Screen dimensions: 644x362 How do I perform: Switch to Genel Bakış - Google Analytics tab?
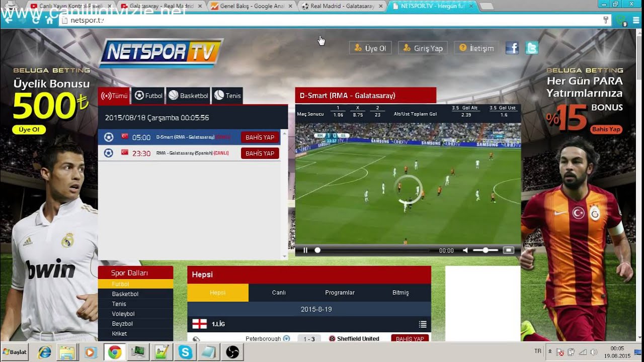click(252, 6)
